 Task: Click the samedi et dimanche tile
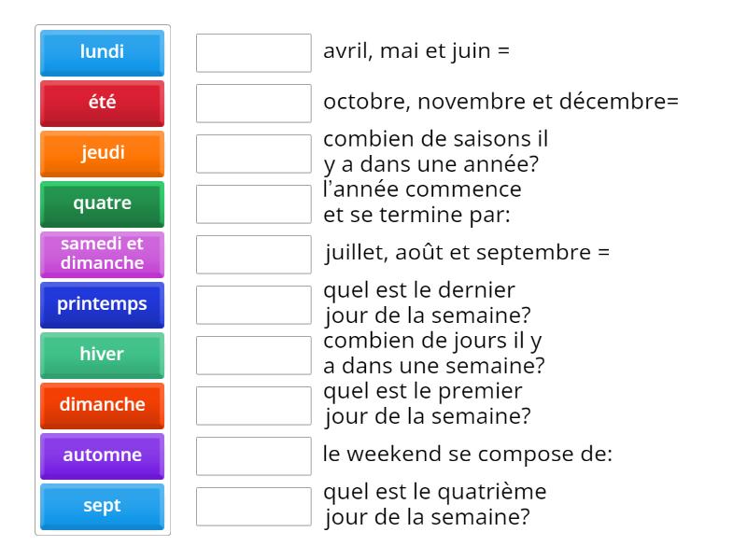coord(102,254)
